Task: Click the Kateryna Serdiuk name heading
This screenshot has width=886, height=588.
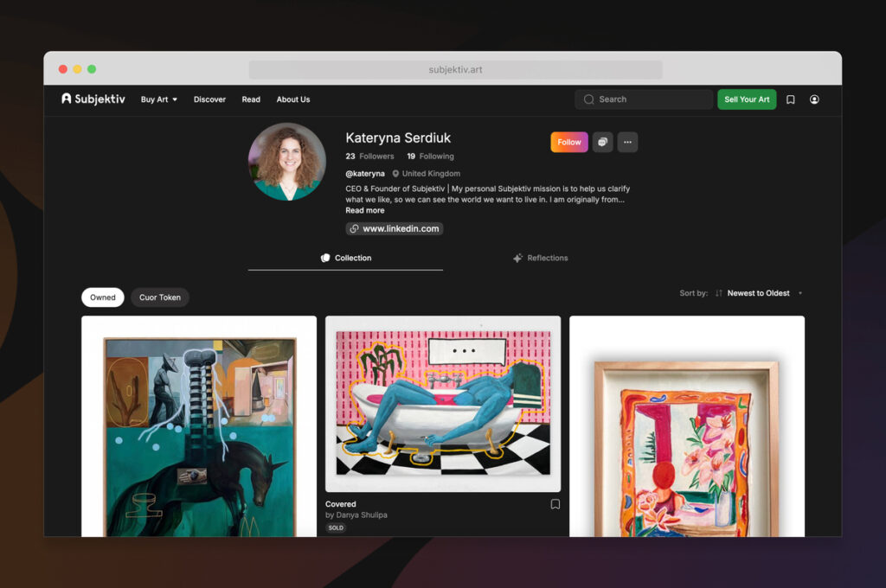Action: coord(398,137)
